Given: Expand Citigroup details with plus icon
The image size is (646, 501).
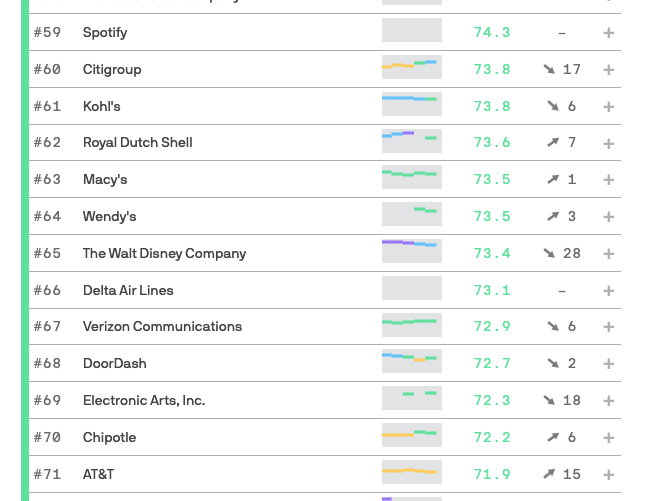Looking at the screenshot, I should point(608,70).
